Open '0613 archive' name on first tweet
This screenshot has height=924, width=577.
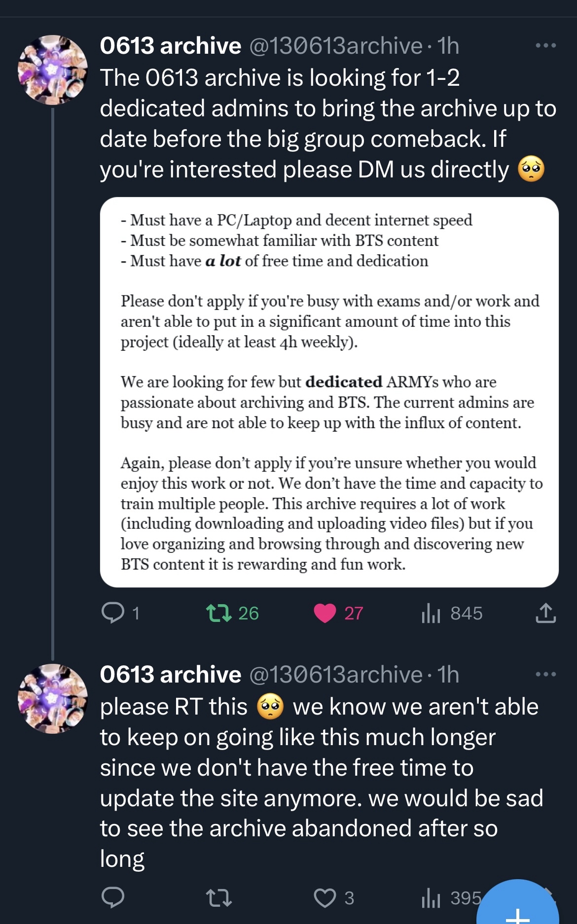(170, 46)
